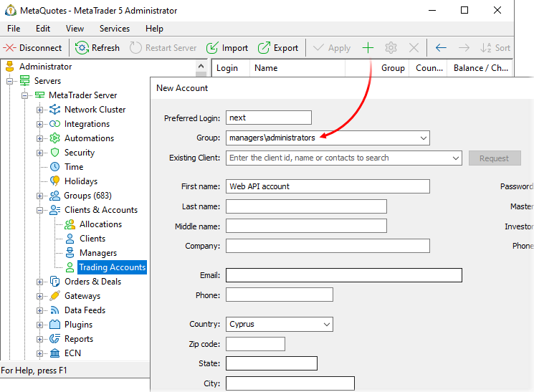Image resolution: width=534 pixels, height=392 pixels.
Task: Open the Country dropdown
Action: [327, 324]
